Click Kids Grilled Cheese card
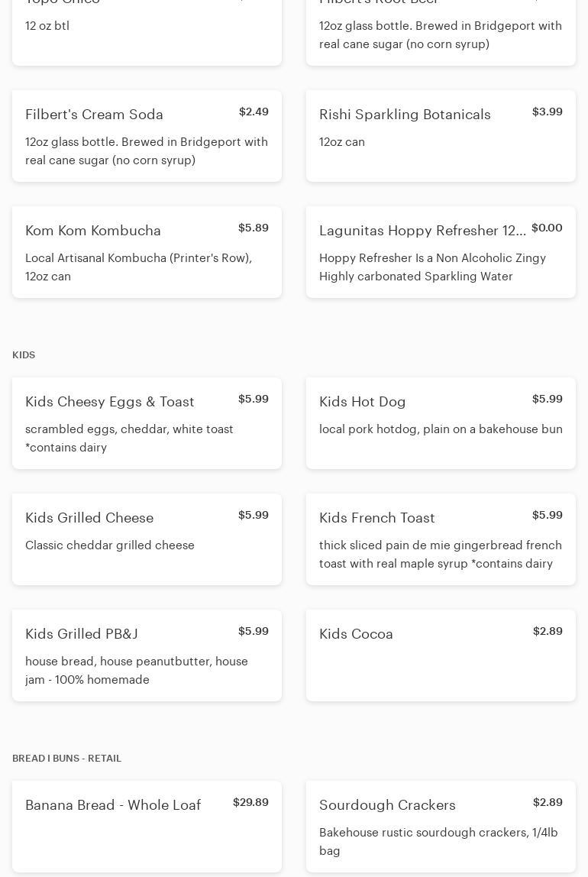 pyautogui.click(x=147, y=539)
